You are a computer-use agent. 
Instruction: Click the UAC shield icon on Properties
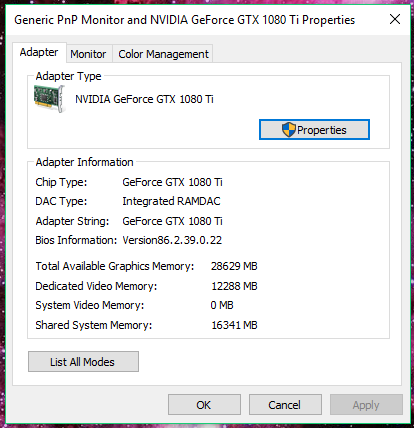click(x=289, y=130)
